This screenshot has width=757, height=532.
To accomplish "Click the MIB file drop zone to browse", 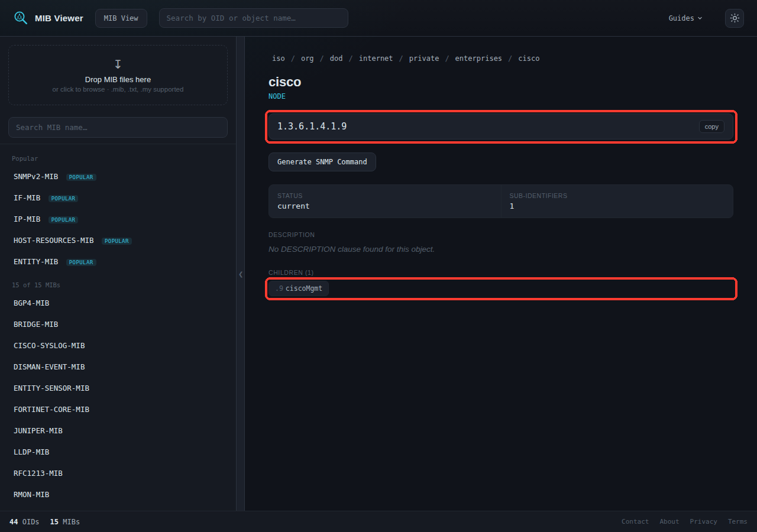I will (118, 75).
